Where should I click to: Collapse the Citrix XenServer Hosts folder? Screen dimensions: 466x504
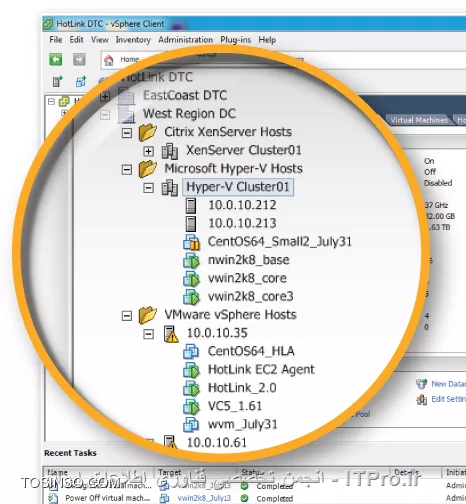click(127, 133)
